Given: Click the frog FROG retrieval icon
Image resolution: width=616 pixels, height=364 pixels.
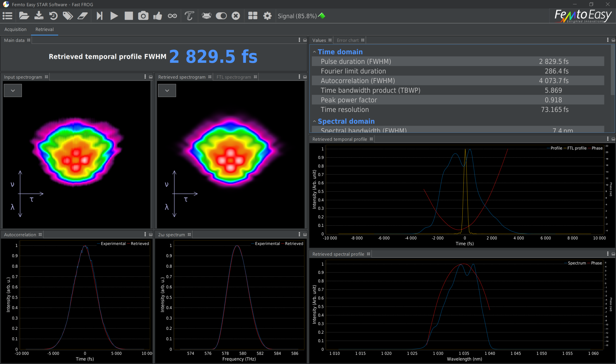Looking at the screenshot, I should (x=206, y=16).
